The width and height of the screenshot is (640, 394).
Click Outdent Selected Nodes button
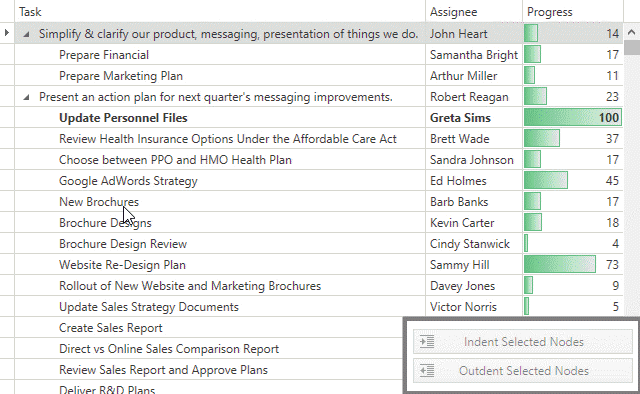pyautogui.click(x=523, y=371)
